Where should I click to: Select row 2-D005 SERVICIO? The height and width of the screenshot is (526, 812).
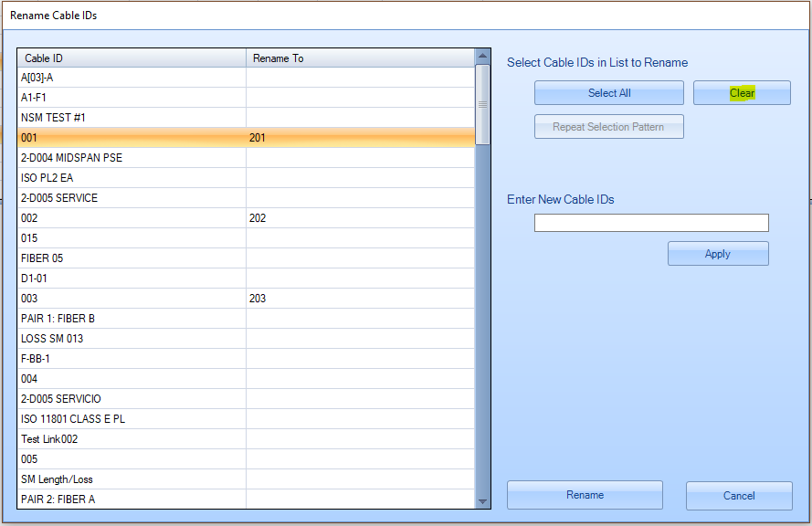click(246, 399)
